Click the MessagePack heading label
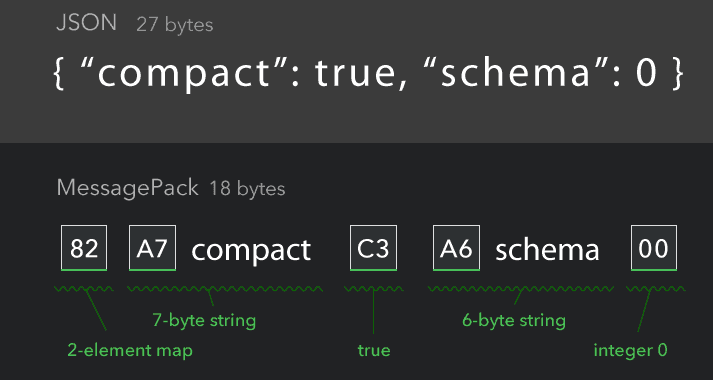The height and width of the screenshot is (380, 713). coord(128,188)
